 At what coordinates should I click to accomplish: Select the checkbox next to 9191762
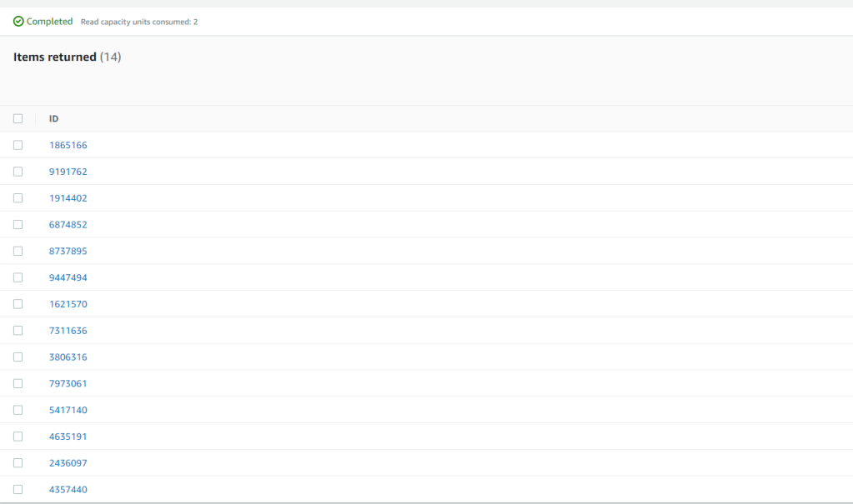pyautogui.click(x=18, y=172)
